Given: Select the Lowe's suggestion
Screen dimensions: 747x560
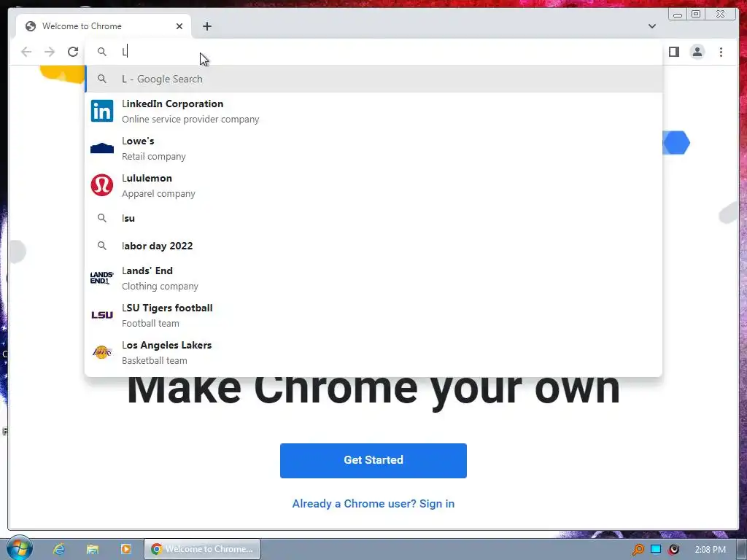Looking at the screenshot, I should (373, 148).
